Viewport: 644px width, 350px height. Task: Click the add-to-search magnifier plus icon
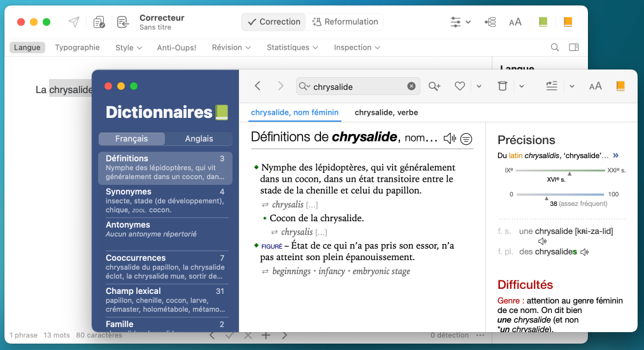pos(434,87)
